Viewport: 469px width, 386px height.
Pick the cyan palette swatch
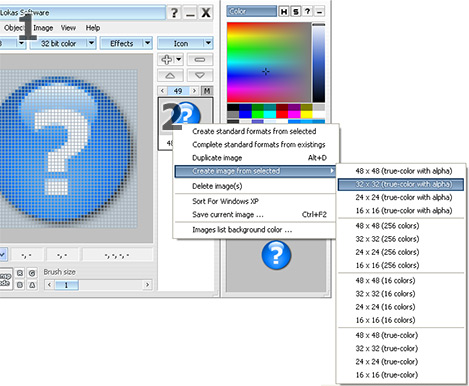tap(270, 115)
